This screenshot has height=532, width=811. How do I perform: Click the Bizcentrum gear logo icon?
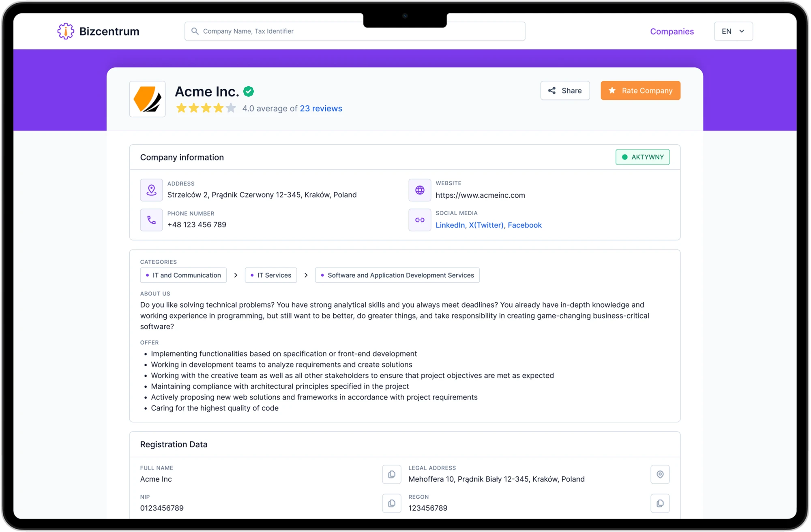[66, 31]
